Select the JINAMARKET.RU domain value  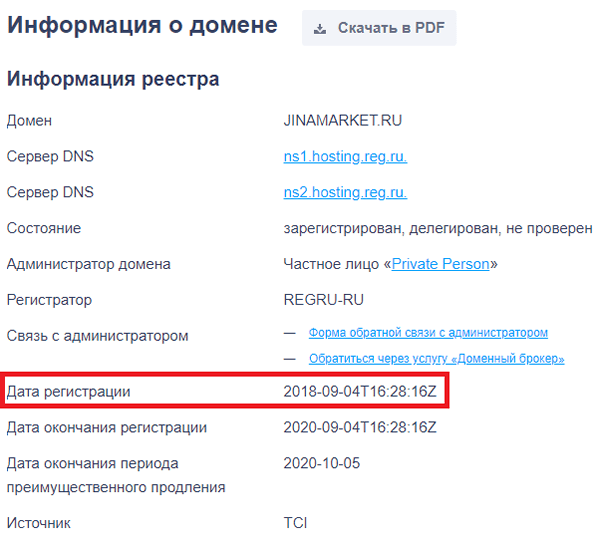tap(342, 121)
